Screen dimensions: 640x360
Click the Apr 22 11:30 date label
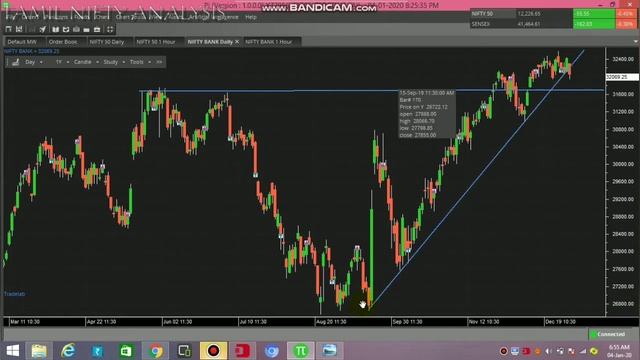101,322
